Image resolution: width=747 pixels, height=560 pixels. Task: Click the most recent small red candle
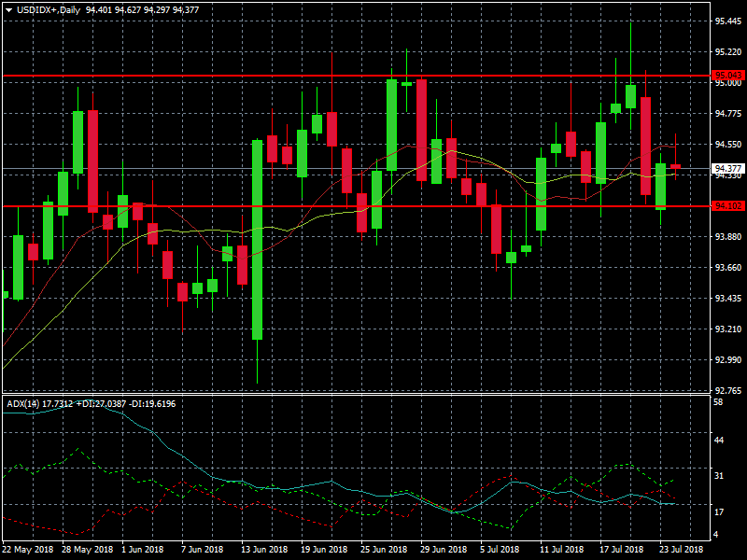675,166
